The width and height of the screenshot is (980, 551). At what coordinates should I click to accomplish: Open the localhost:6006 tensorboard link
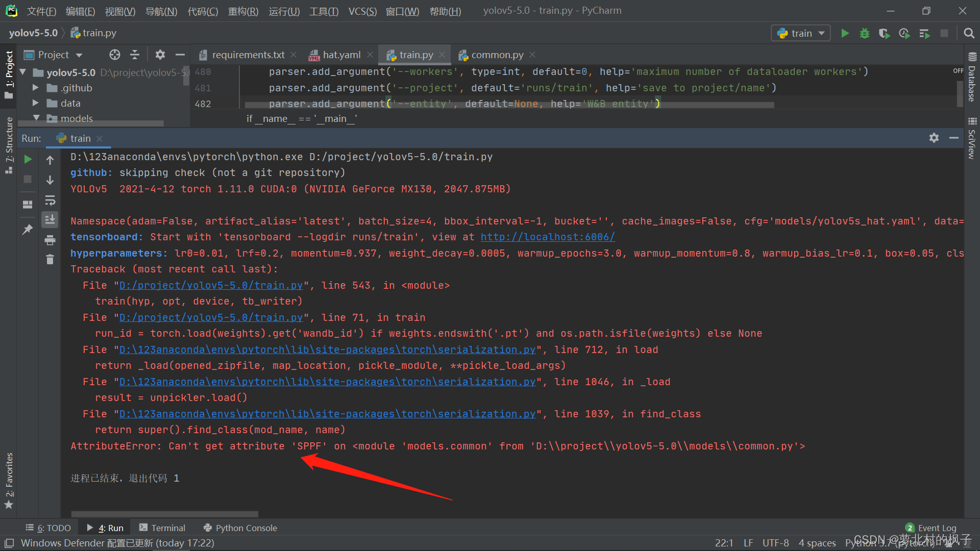[547, 237]
